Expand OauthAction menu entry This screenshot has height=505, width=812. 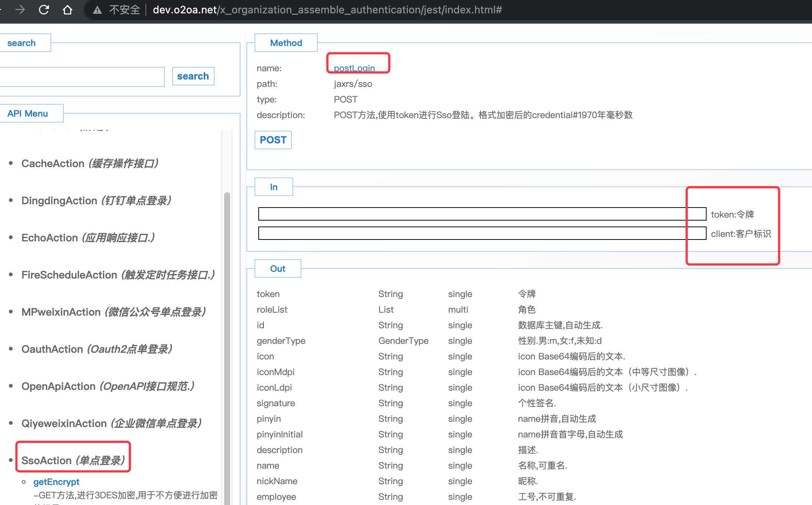click(x=96, y=349)
